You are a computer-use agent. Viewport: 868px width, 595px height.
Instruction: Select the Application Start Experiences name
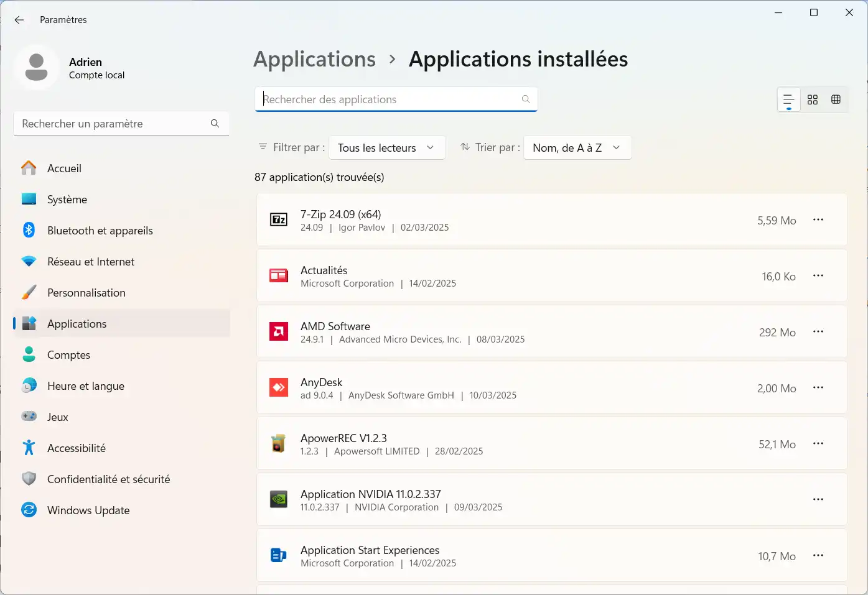tap(370, 550)
